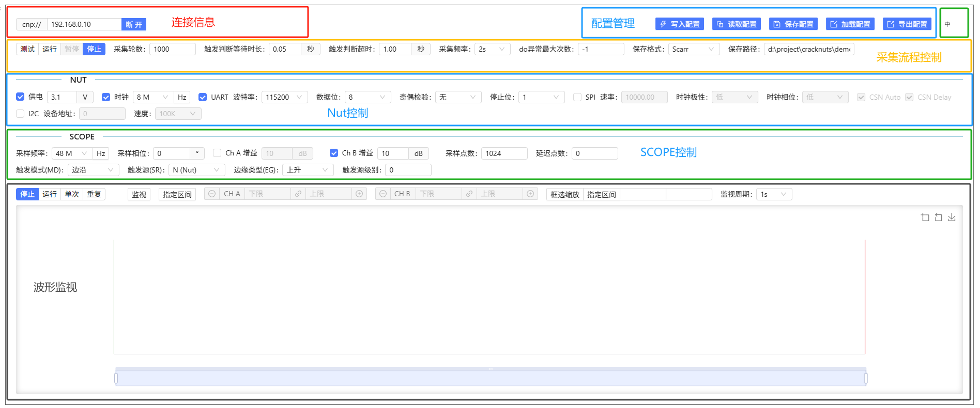The width and height of the screenshot is (980, 408).
Task: Open the 数据位 8 dropdown
Action: (368, 97)
